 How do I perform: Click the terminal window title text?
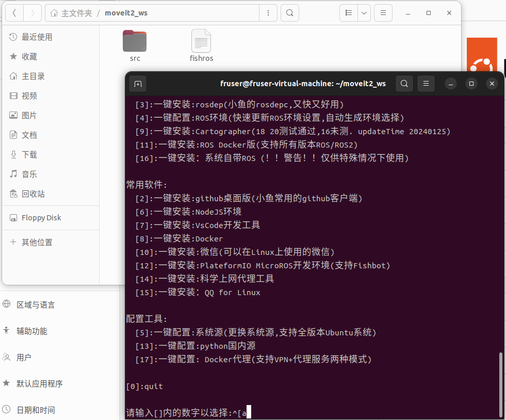(303, 84)
